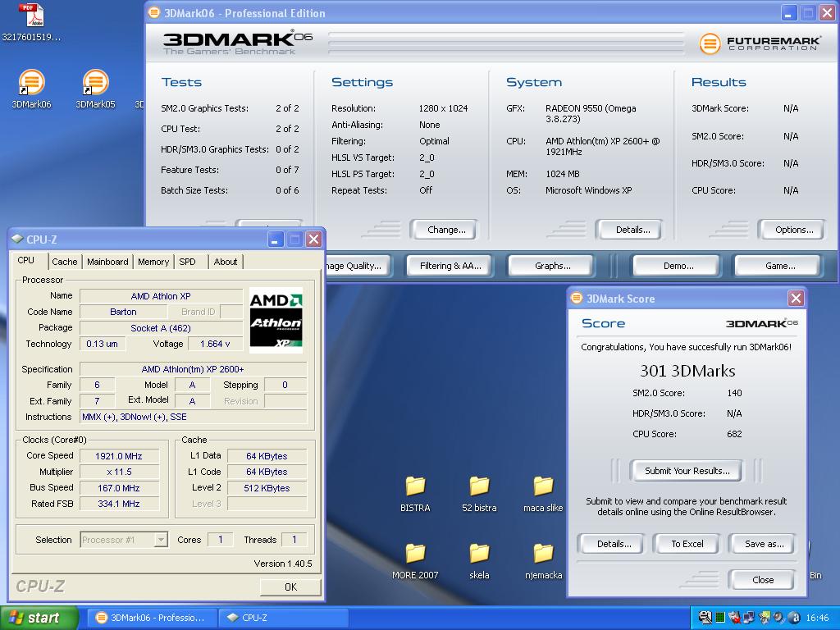Click the 3DMark06 title bar icon
The height and width of the screenshot is (630, 840).
point(153,13)
